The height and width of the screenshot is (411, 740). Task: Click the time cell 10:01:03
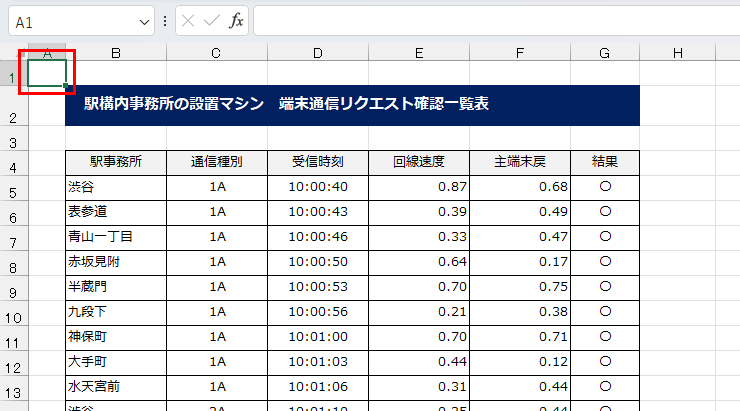[318, 362]
